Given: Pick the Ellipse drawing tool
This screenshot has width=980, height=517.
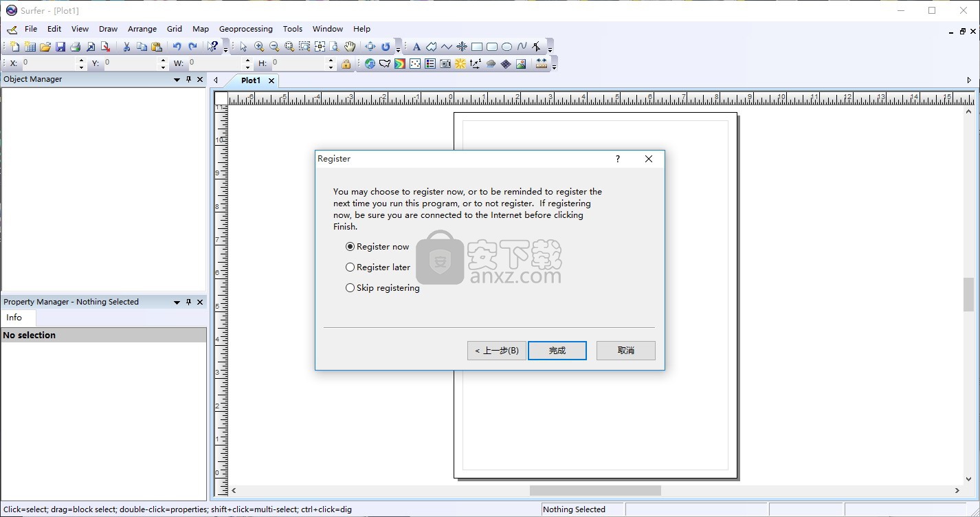Looking at the screenshot, I should tap(507, 47).
